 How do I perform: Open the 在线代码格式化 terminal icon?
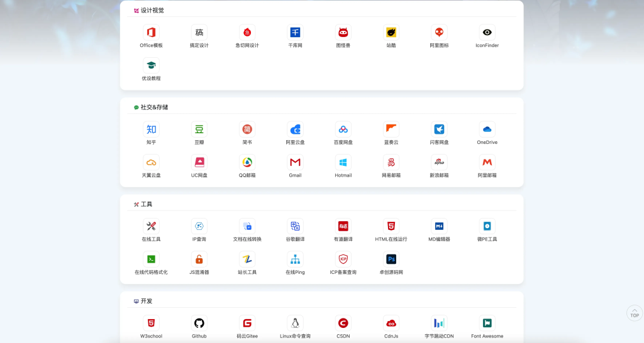pyautogui.click(x=151, y=259)
